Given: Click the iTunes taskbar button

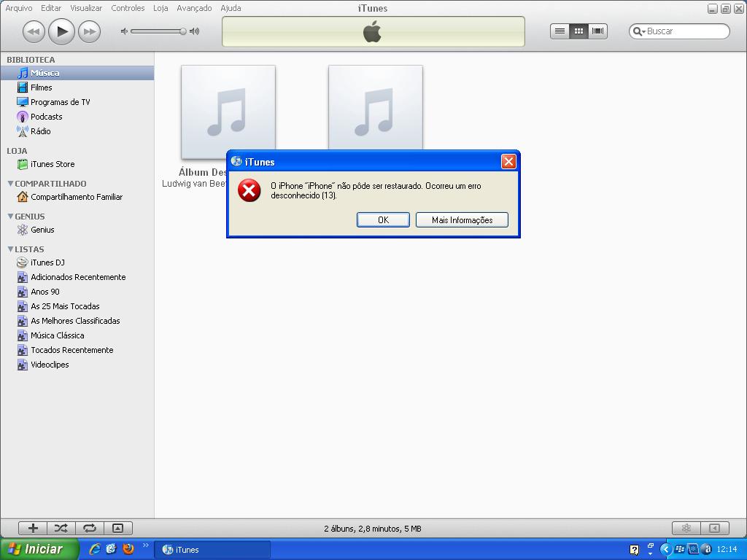Looking at the screenshot, I should point(212,550).
